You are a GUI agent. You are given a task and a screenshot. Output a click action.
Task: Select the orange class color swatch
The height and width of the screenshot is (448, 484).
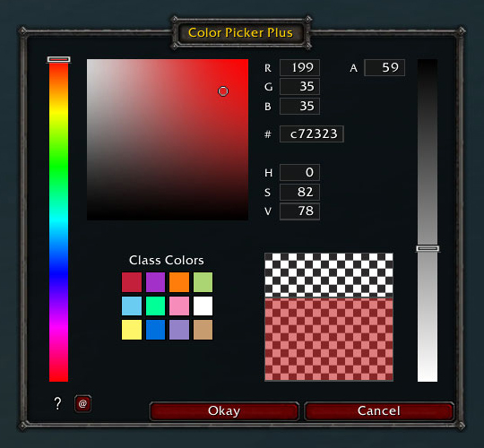click(179, 282)
